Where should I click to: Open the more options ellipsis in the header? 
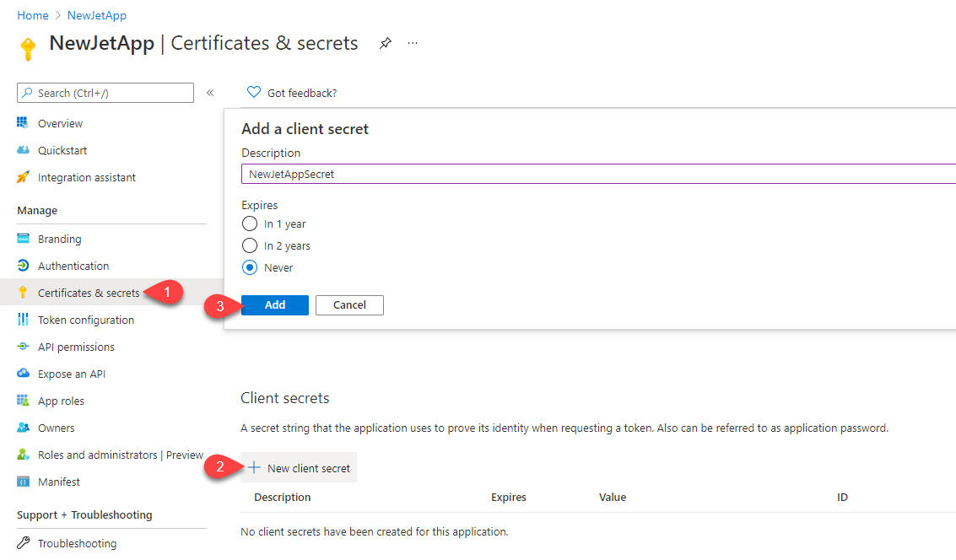pyautogui.click(x=413, y=43)
